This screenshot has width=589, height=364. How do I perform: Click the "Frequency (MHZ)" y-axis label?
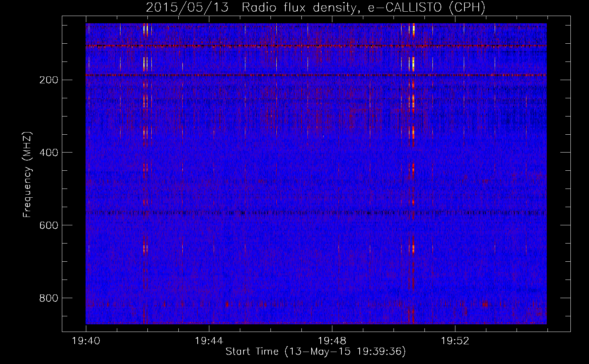[x=27, y=174]
